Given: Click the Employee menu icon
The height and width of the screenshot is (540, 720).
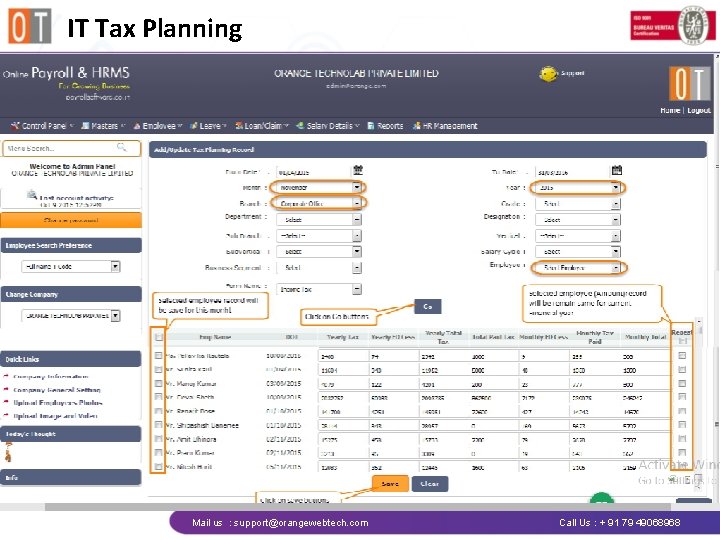Looking at the screenshot, I should click(x=136, y=126).
